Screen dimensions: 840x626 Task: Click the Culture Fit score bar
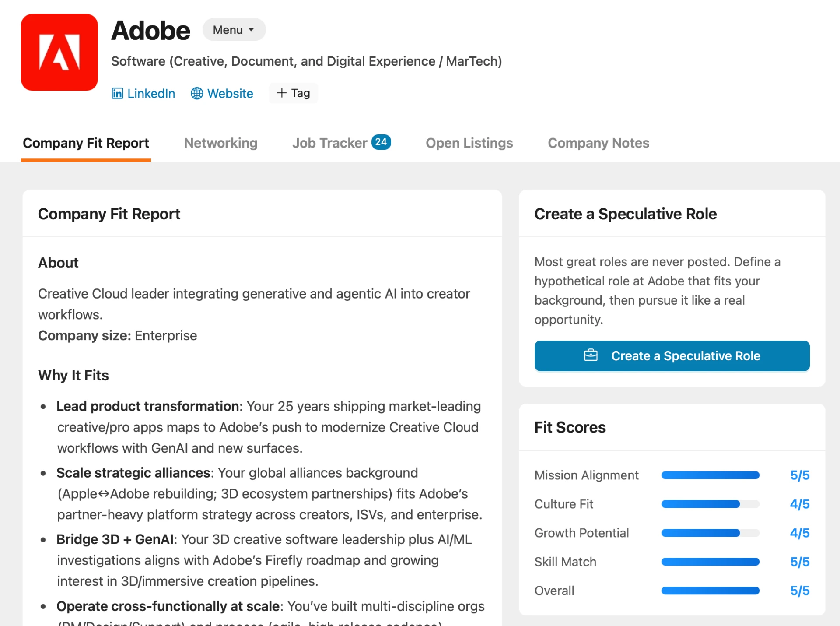(710, 504)
